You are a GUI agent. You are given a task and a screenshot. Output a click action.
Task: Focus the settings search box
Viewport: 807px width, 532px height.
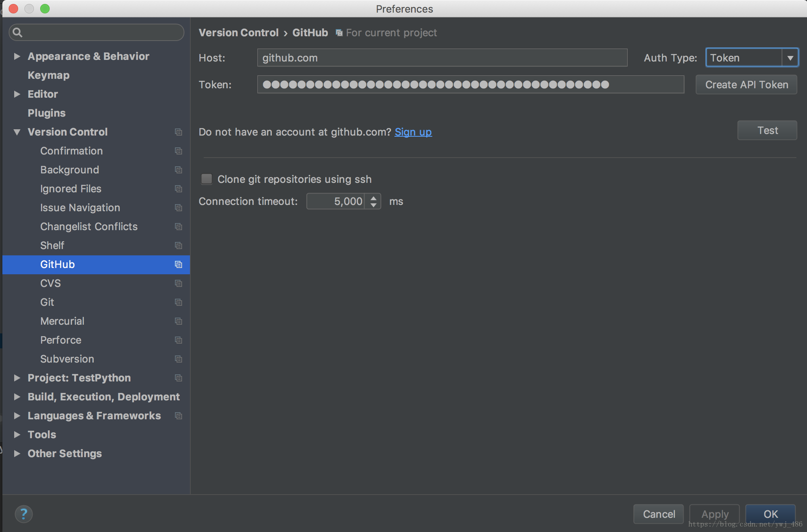tap(96, 32)
